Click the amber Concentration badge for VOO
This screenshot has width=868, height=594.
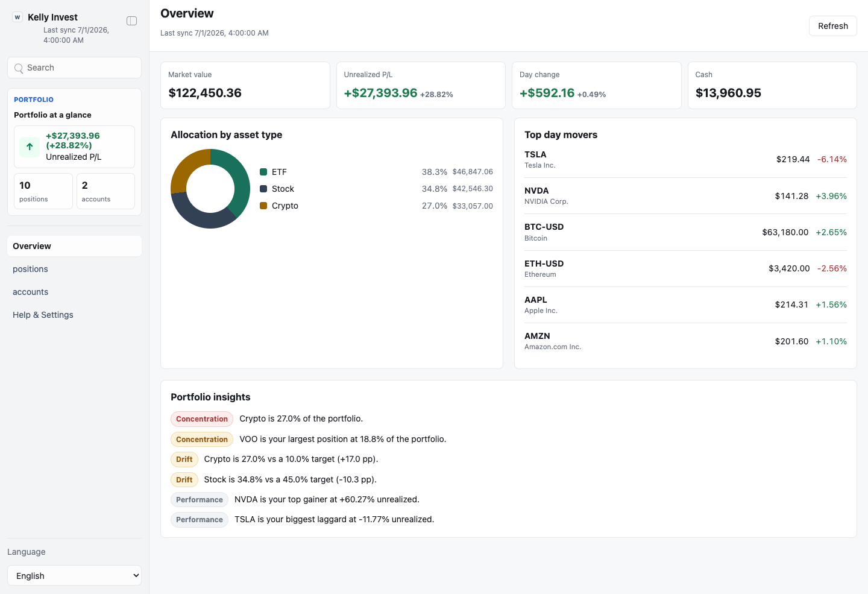(202, 440)
